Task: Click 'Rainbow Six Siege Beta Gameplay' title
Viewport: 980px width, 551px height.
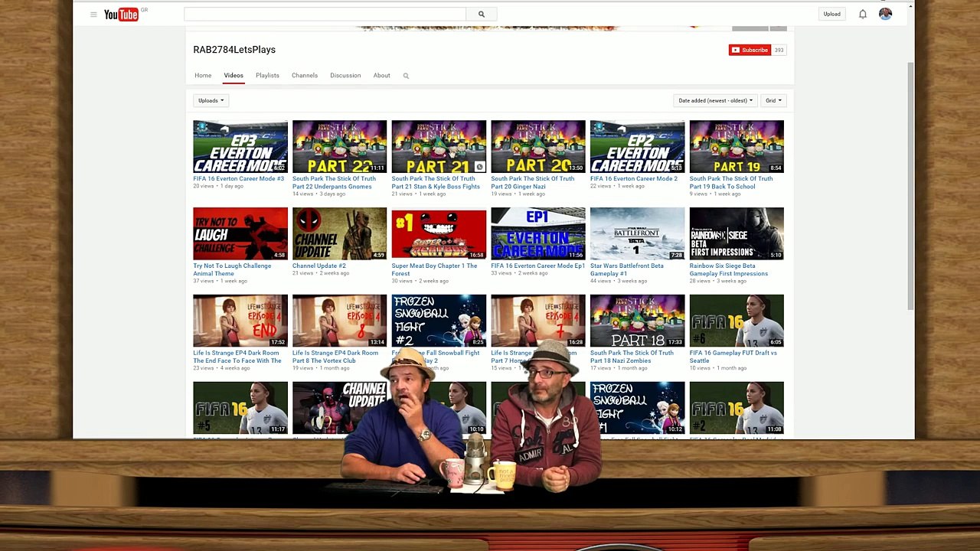Action: [728, 270]
